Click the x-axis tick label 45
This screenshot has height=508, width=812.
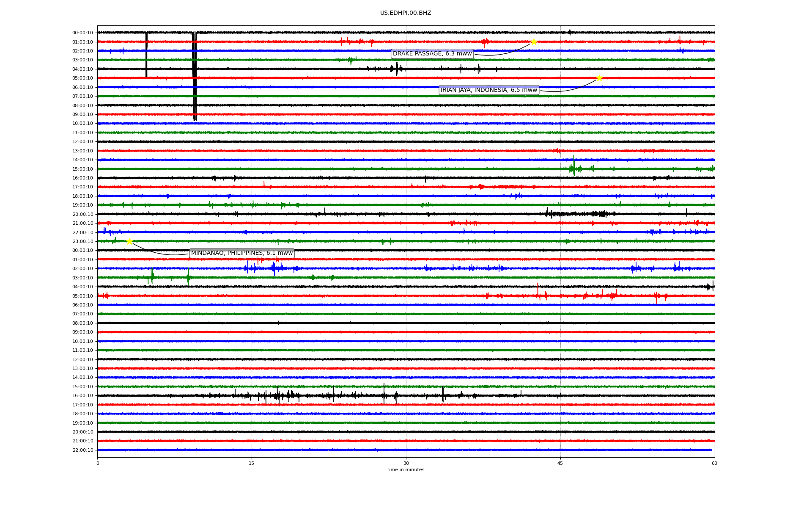pyautogui.click(x=560, y=463)
